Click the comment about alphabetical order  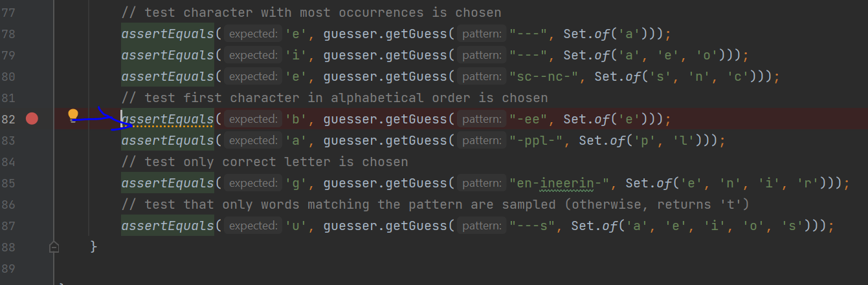pyautogui.click(x=334, y=98)
